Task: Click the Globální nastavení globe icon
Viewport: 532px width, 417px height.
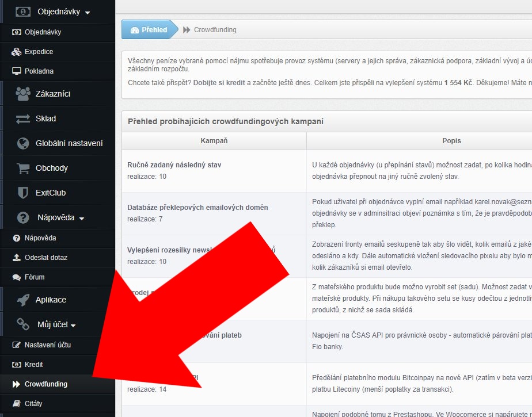Action: pyautogui.click(x=23, y=143)
